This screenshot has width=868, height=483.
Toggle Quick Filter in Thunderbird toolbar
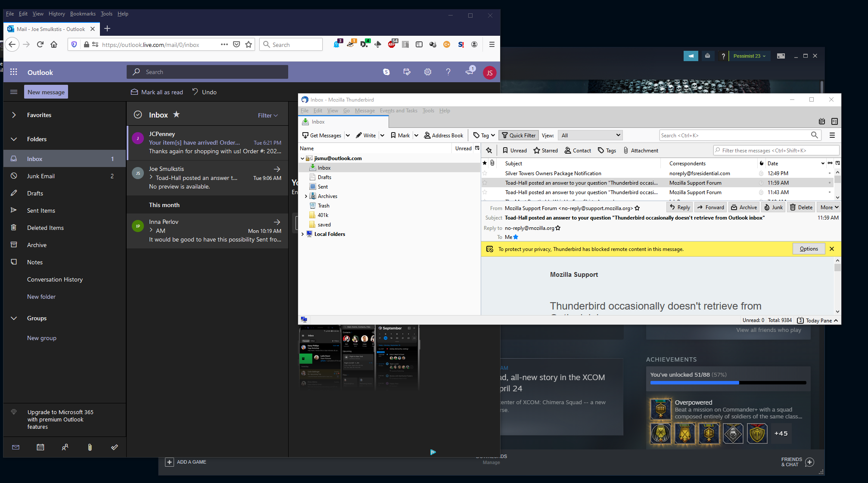click(x=519, y=136)
